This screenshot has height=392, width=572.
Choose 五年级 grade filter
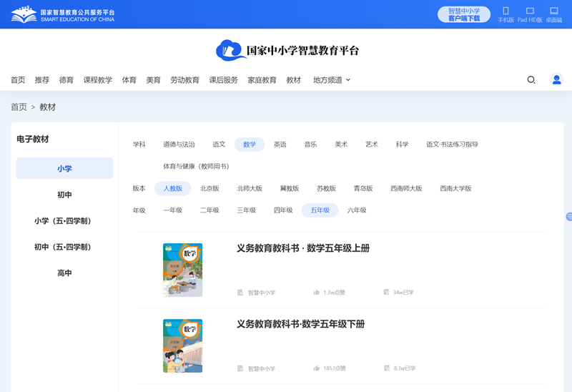coord(320,210)
